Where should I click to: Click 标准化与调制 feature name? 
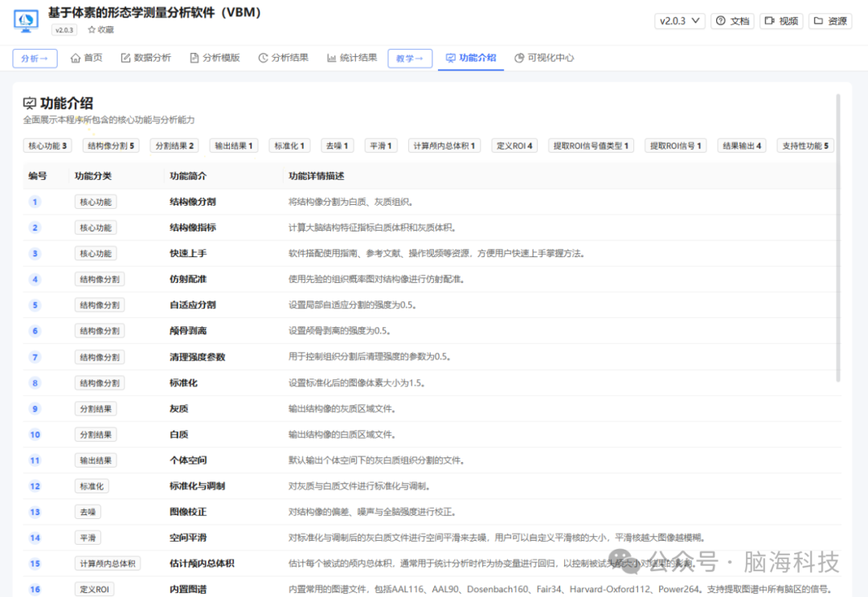tap(197, 486)
